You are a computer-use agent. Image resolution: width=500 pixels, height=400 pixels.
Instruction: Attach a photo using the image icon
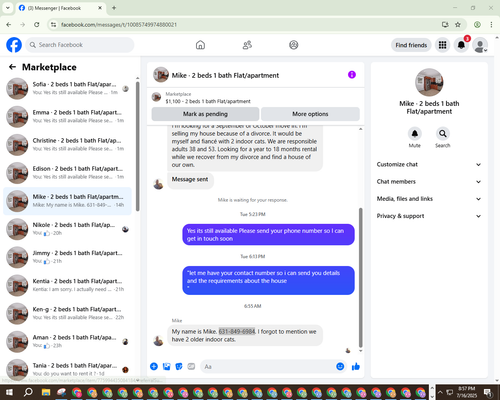tap(166, 366)
